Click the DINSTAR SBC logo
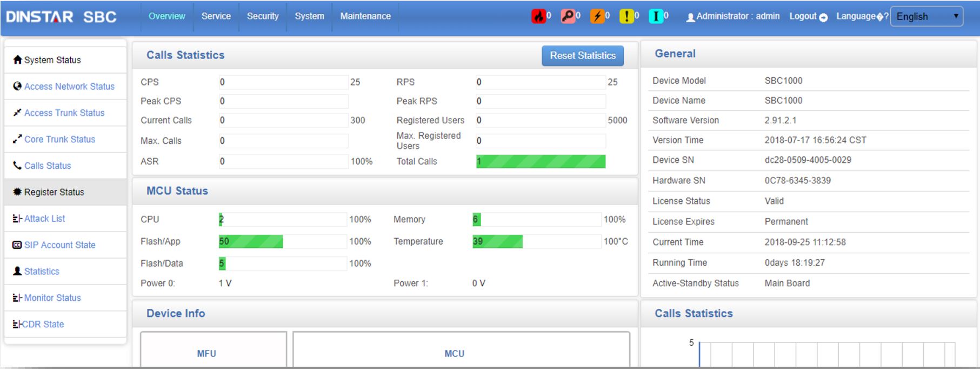 (62, 17)
